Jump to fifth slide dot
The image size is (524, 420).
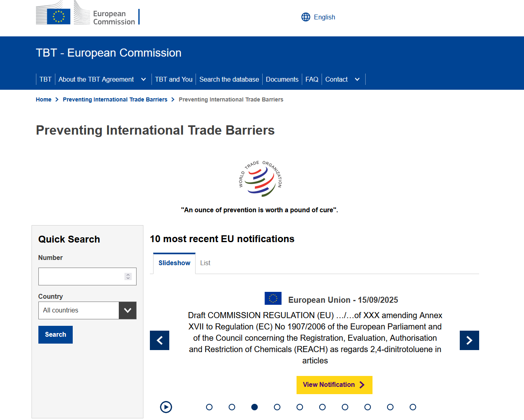300,407
